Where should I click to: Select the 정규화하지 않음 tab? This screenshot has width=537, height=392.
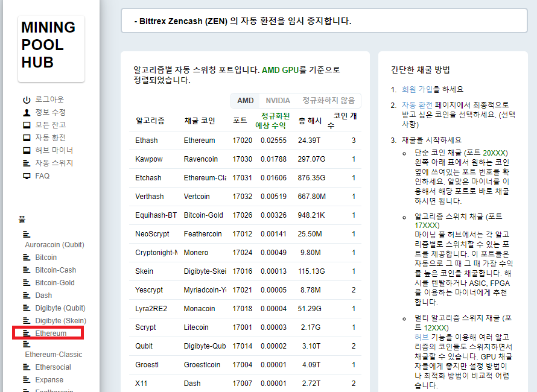pos(328,101)
